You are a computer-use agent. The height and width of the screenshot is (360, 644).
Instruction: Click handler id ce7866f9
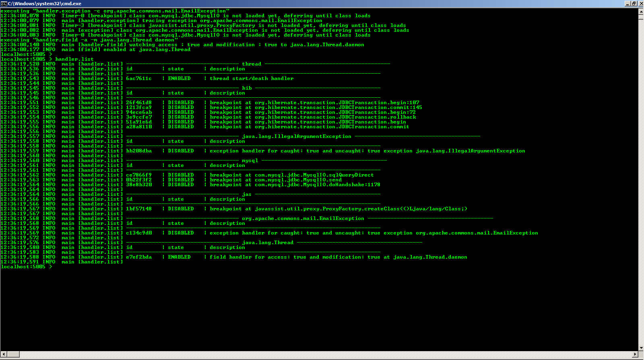139,175
